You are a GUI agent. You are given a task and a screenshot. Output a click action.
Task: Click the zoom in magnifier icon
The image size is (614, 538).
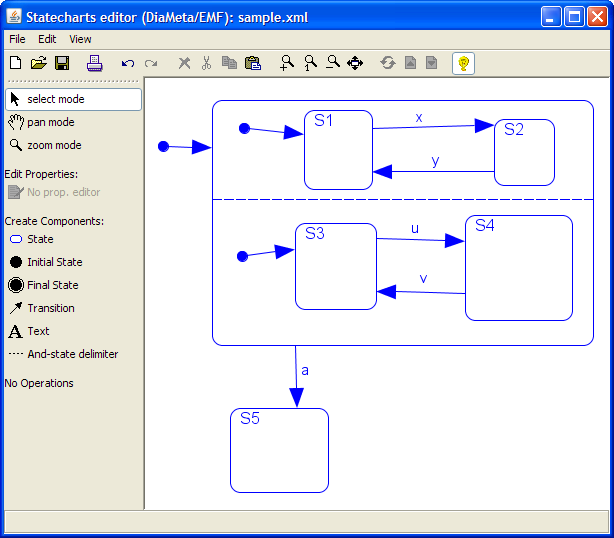287,63
